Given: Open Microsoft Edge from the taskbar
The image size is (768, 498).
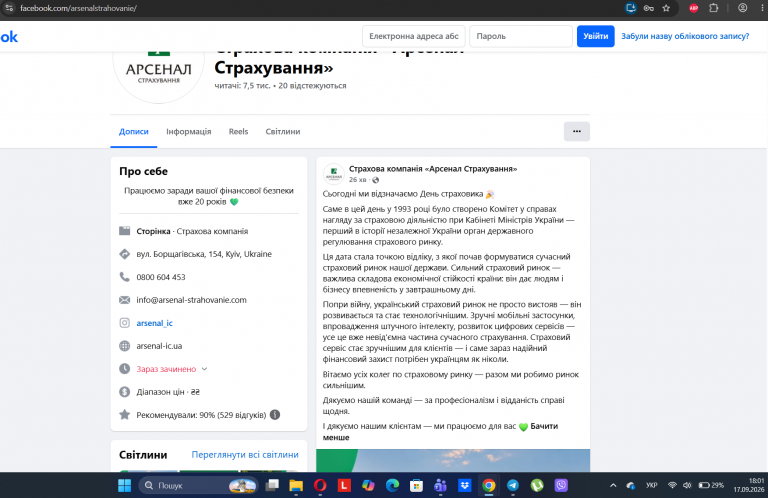Looking at the screenshot, I should coord(392,485).
